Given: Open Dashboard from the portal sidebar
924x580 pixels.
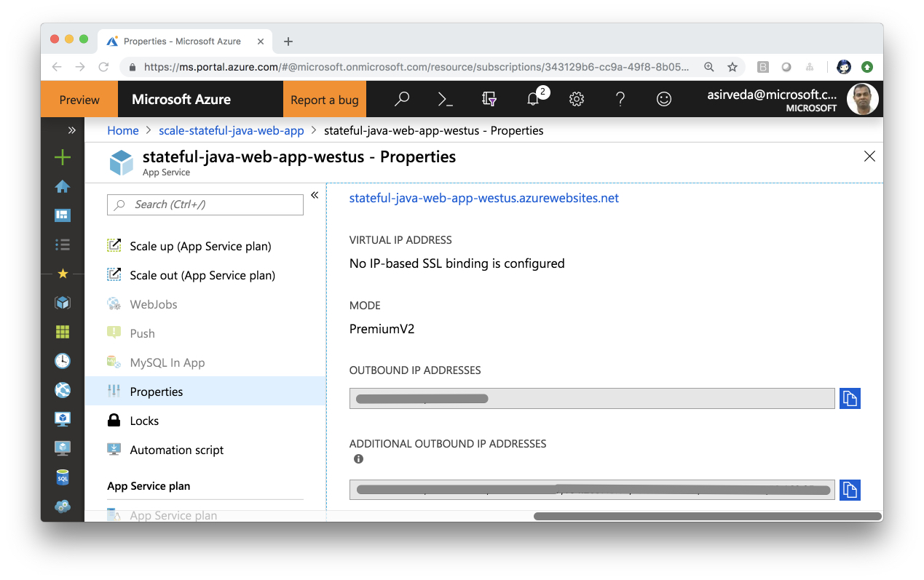Looking at the screenshot, I should 63,215.
